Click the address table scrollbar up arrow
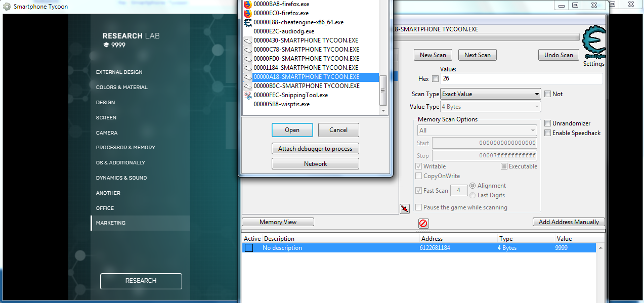 600,248
